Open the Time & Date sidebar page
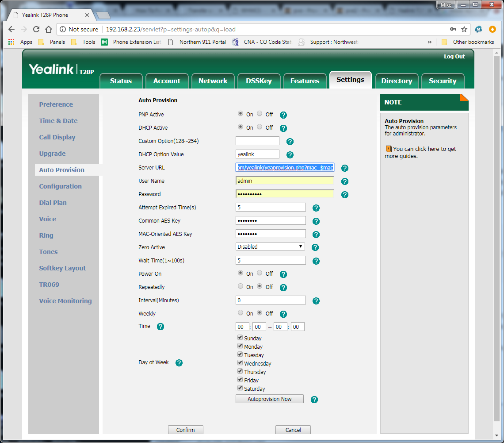The image size is (504, 443). [58, 121]
